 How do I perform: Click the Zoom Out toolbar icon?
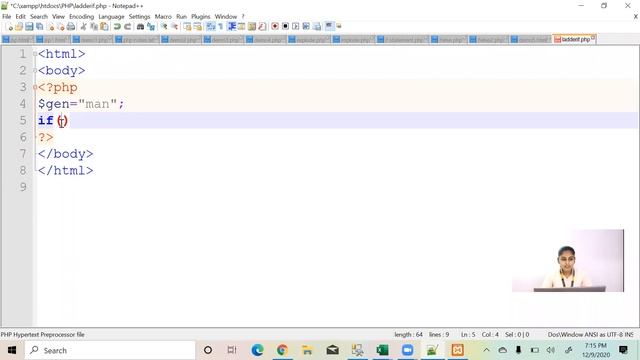(175, 27)
